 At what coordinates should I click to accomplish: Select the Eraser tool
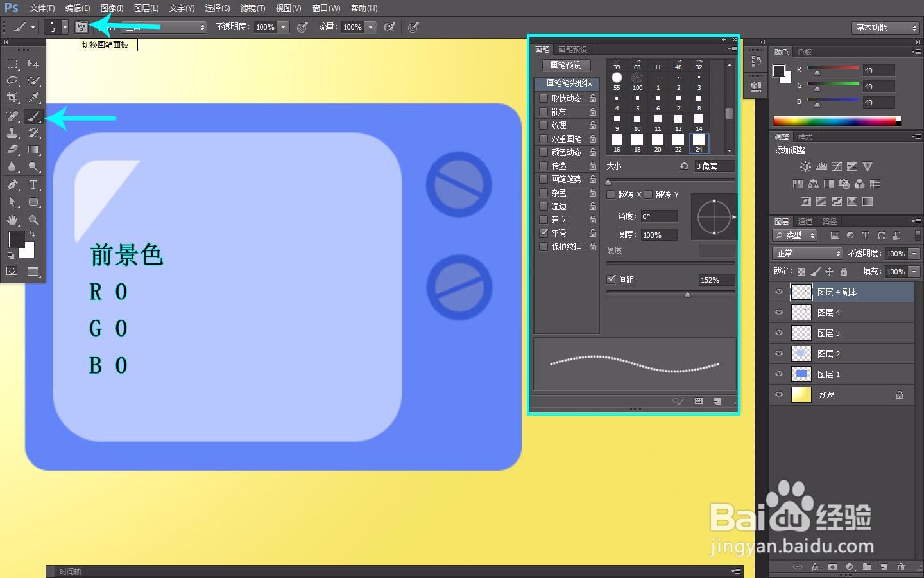click(x=12, y=150)
